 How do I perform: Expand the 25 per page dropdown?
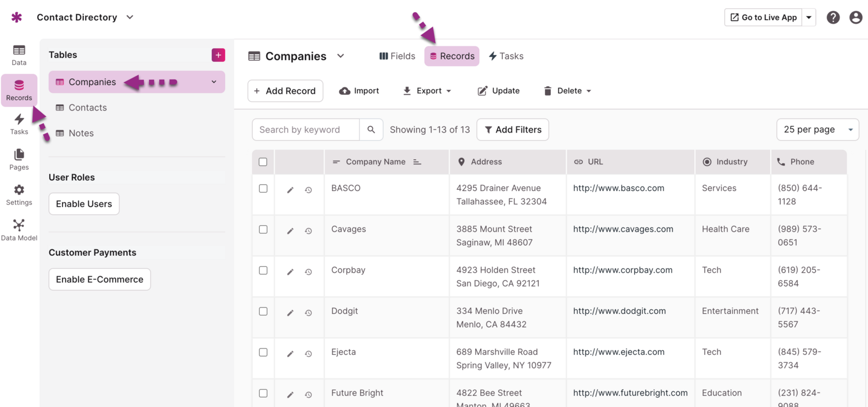(x=817, y=130)
